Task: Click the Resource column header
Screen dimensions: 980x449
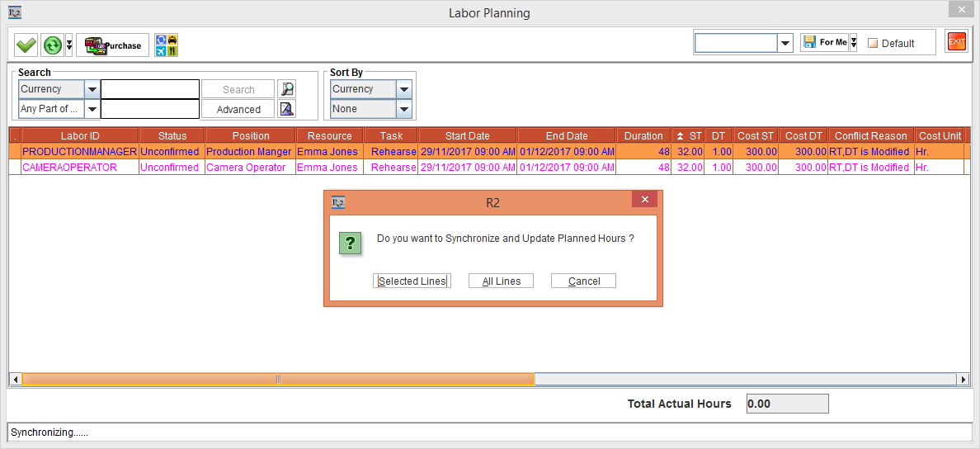Action: click(329, 135)
